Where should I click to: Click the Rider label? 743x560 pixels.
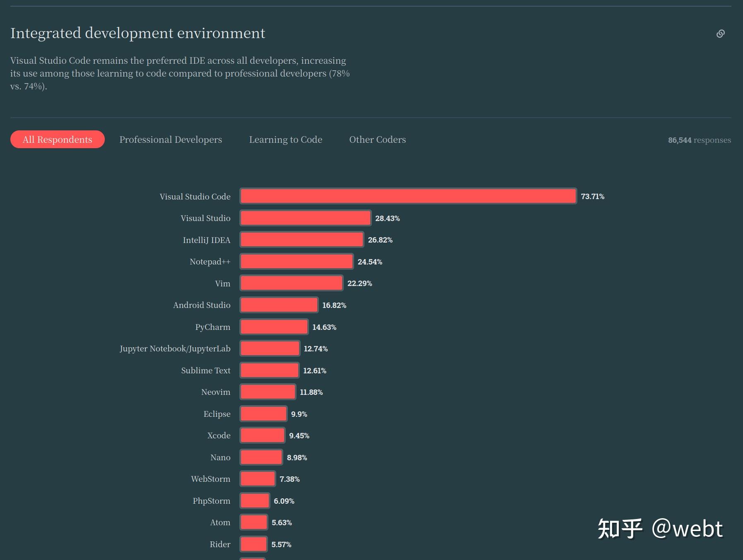click(220, 544)
